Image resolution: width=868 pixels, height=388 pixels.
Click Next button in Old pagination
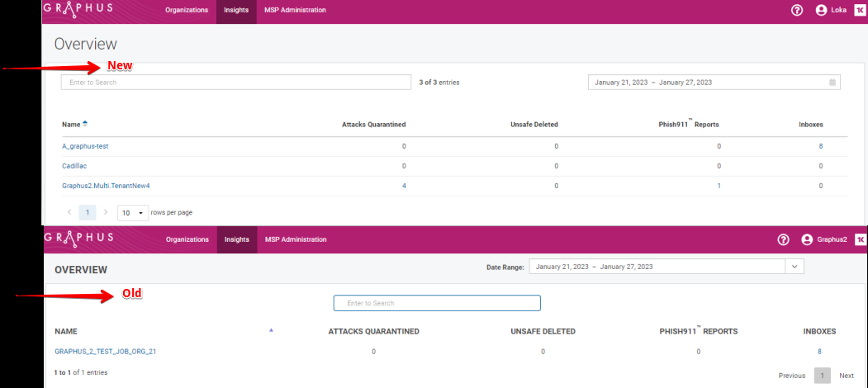tap(847, 376)
